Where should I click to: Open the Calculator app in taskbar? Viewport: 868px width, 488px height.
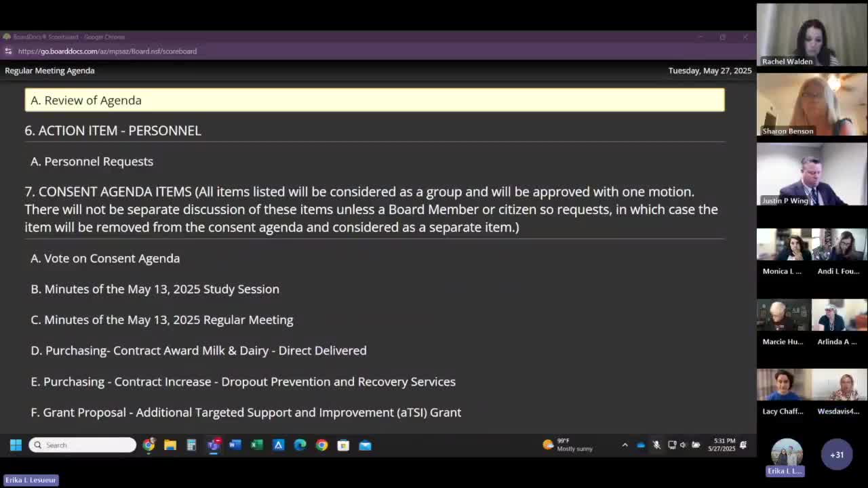192,445
